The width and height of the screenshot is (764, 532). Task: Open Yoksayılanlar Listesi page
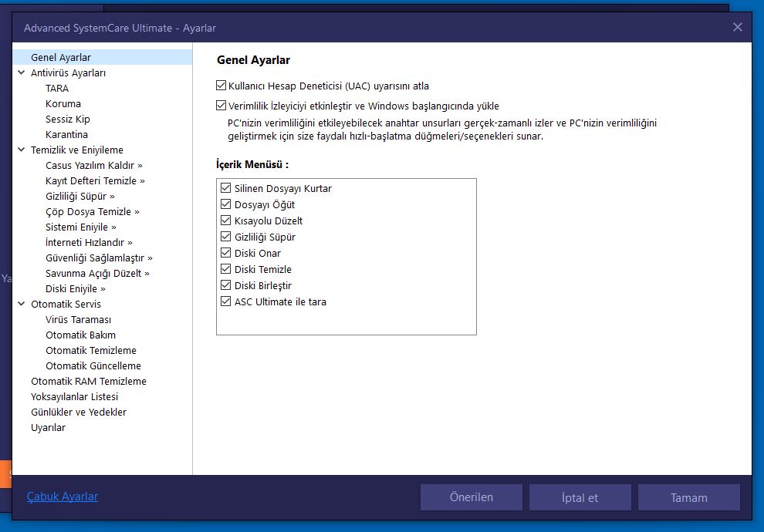point(74,397)
